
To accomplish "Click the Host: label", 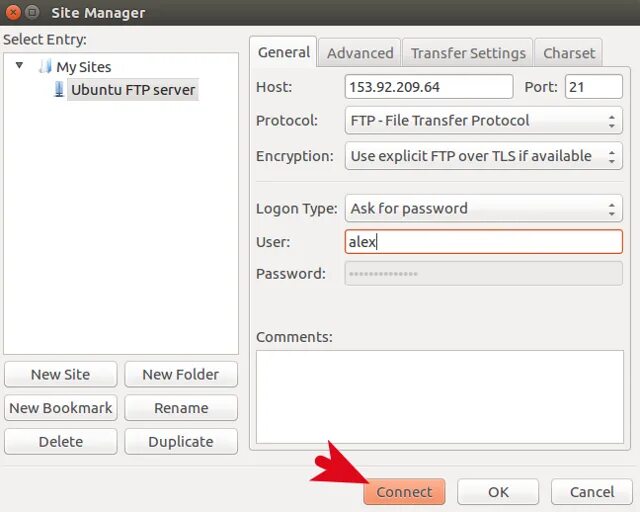I will 274,87.
